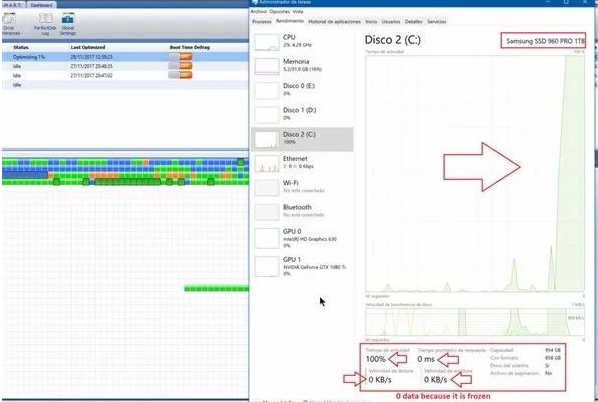The height and width of the screenshot is (402, 598).
Task: Click the Boot Time Defrag column header
Action: 190,47
